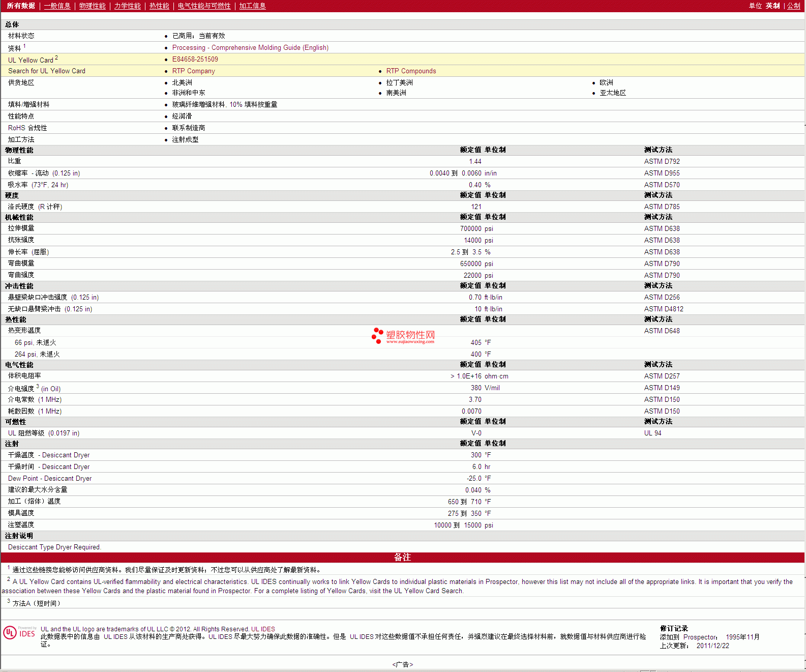Screen dimensions: 806x672
Task: Go to the 一般信息 tab
Action: 57,6
